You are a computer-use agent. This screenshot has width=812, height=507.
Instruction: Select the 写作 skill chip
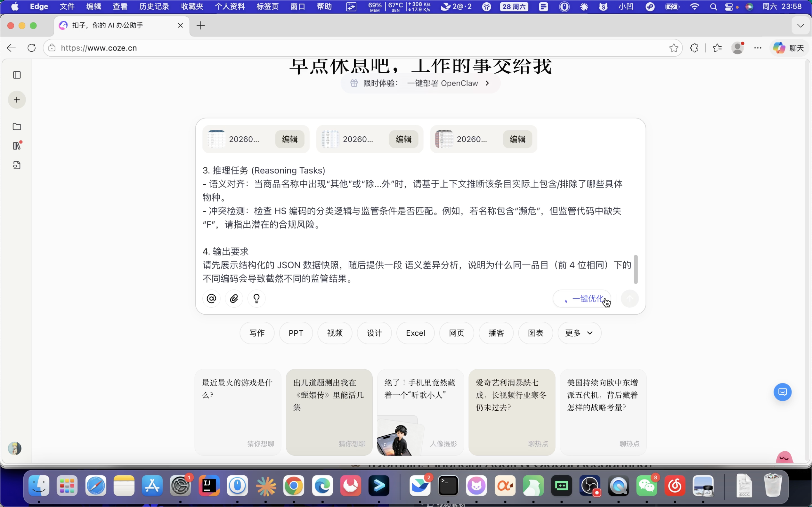(x=257, y=333)
